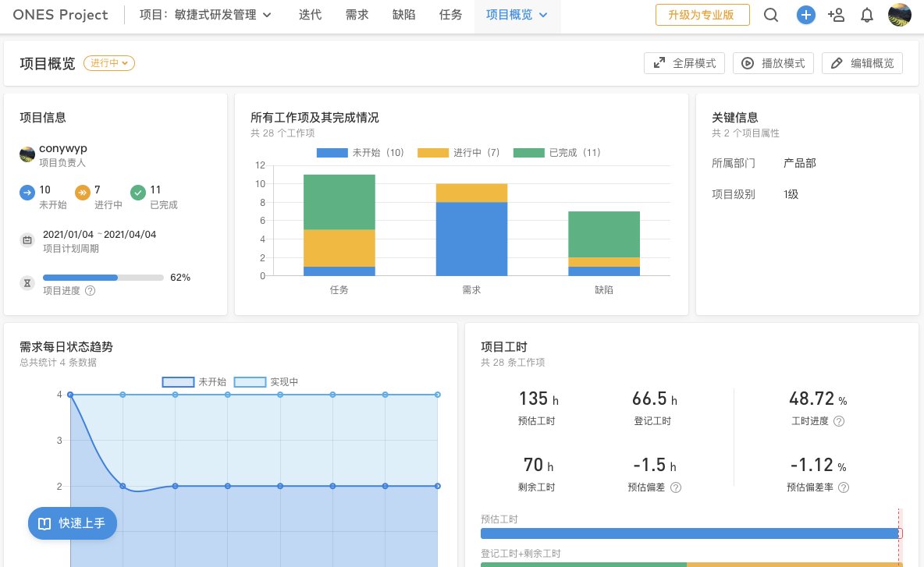The height and width of the screenshot is (567, 924).
Task: Click the blue plus creation icon
Action: (x=806, y=15)
